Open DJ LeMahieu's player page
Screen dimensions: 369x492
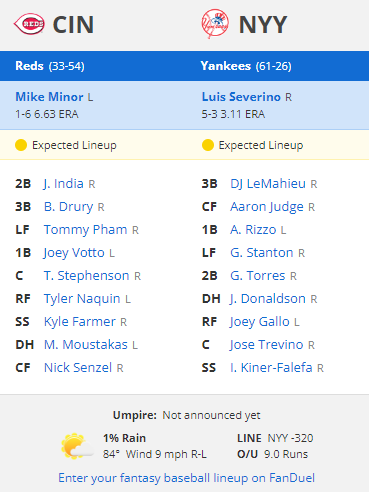coord(268,184)
